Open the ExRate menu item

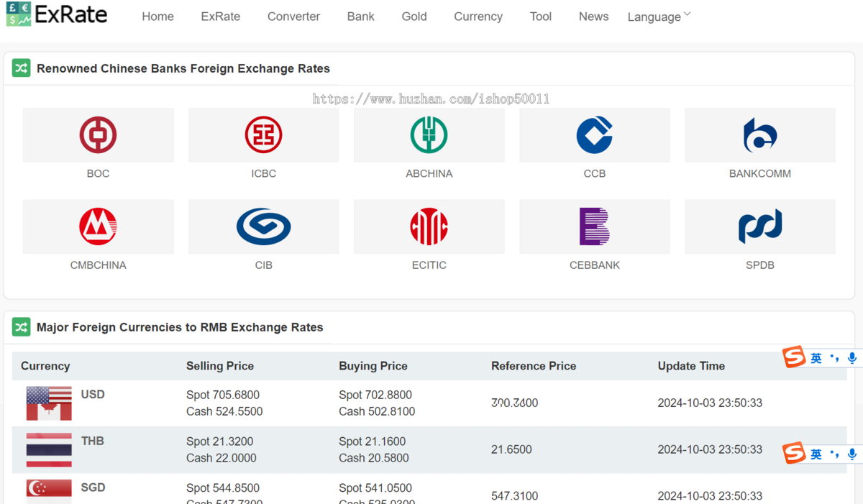point(221,17)
